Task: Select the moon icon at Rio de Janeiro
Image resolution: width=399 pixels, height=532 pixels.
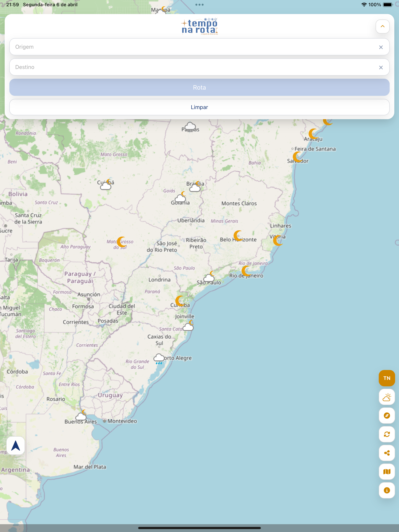Action: pos(247,271)
